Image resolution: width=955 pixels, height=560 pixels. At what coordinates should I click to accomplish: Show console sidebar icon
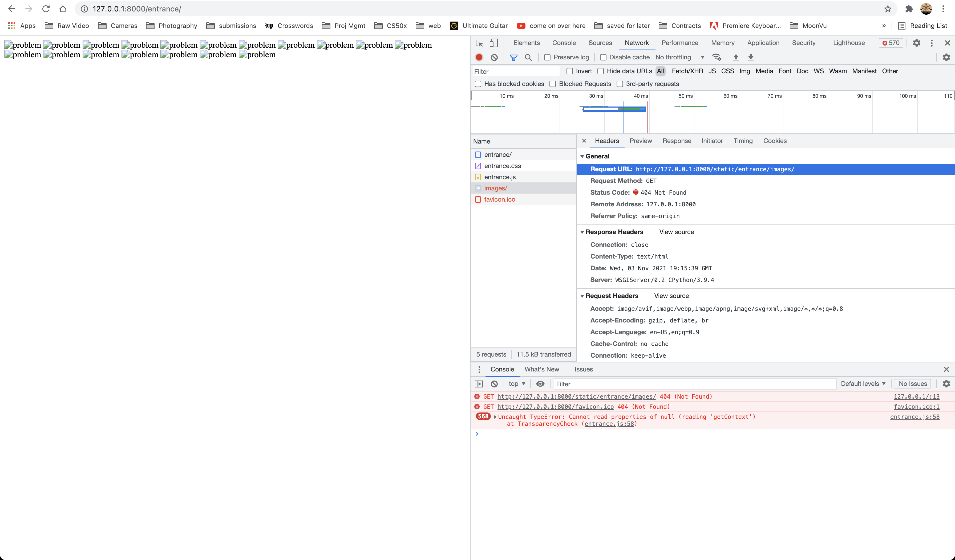479,383
